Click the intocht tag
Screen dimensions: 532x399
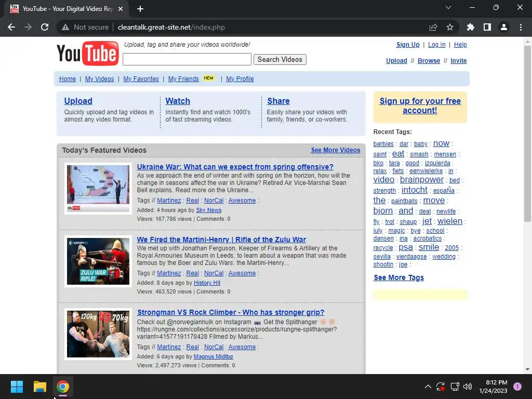[x=414, y=190]
